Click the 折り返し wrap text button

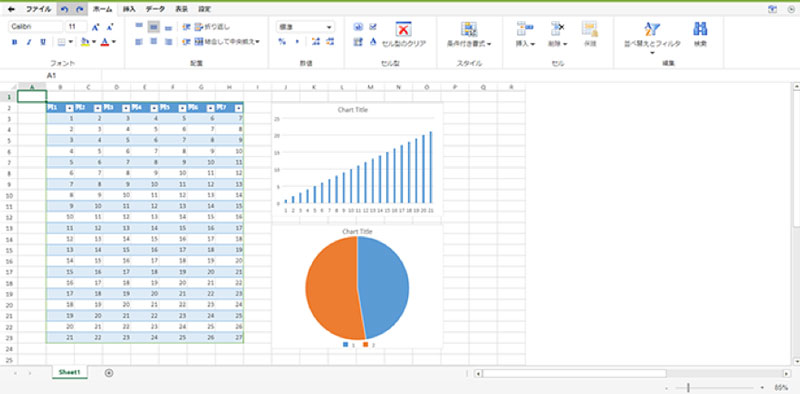(213, 27)
